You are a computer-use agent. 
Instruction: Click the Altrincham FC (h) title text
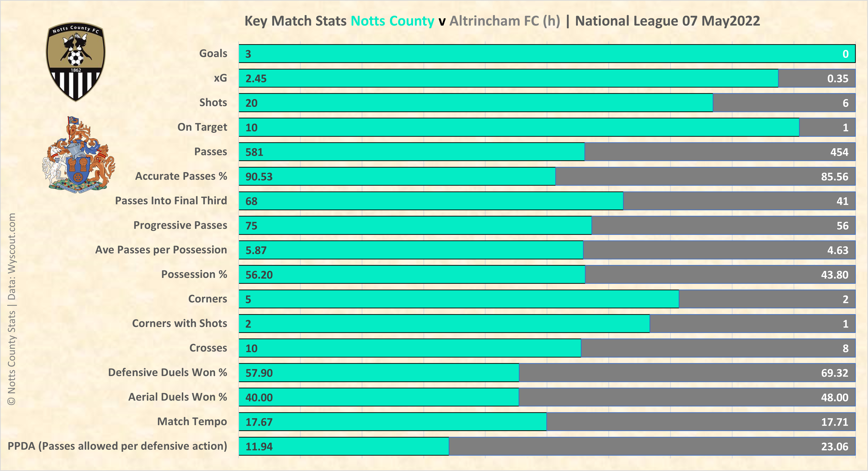tap(504, 21)
